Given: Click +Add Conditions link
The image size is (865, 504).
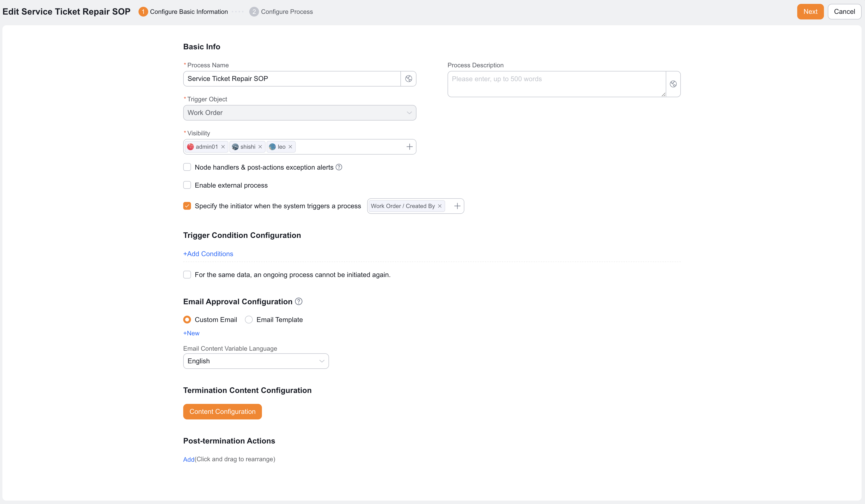Looking at the screenshot, I should (x=208, y=254).
